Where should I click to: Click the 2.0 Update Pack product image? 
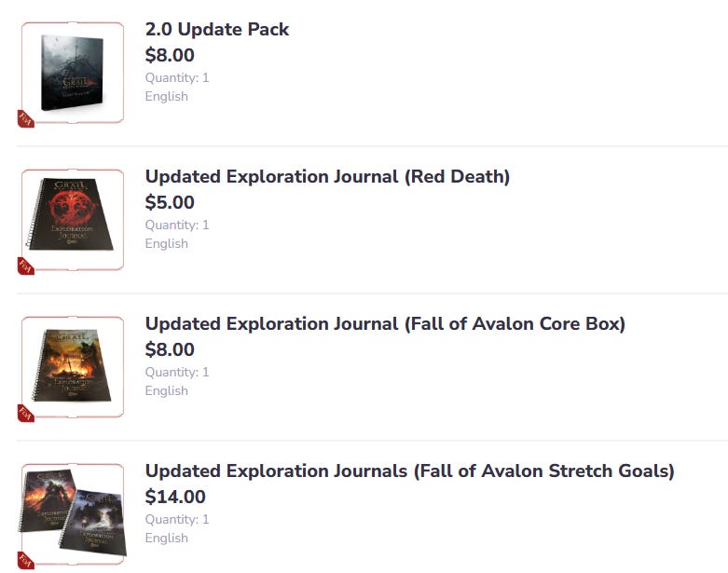pos(72,73)
